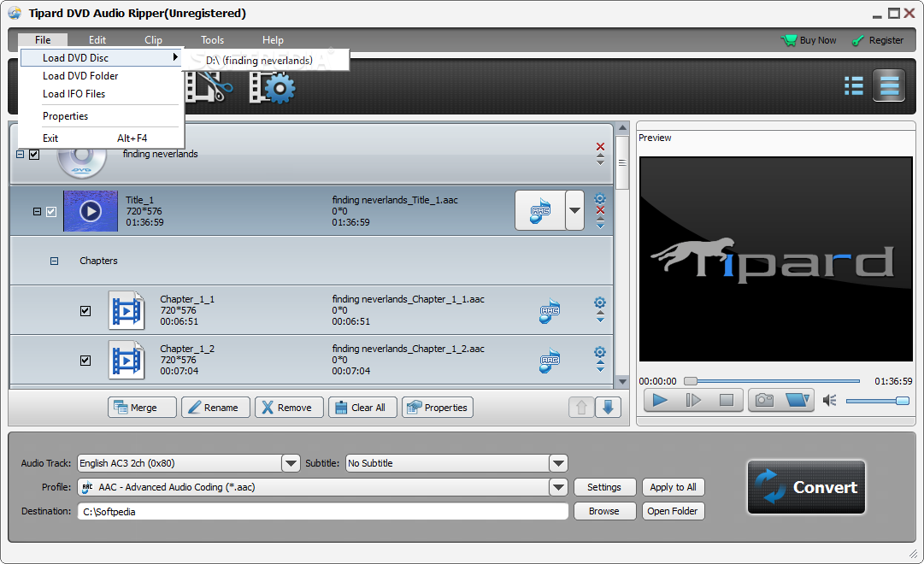Move selected item up with arrow button
This screenshot has height=564, width=924.
[581, 408]
